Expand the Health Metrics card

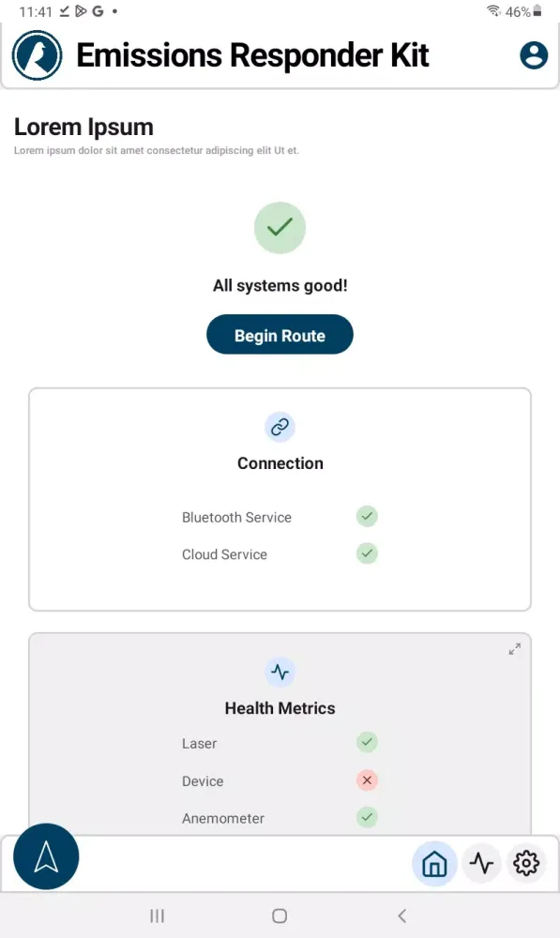[x=515, y=649]
